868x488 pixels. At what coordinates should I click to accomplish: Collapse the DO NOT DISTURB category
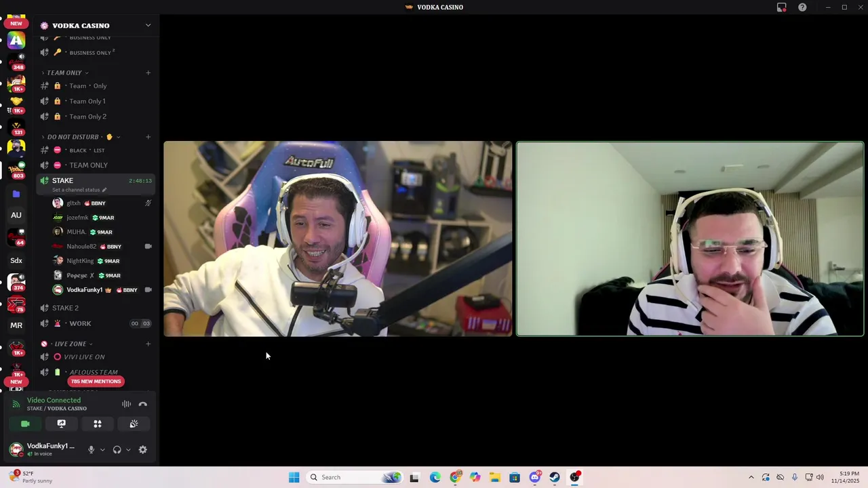[80, 137]
